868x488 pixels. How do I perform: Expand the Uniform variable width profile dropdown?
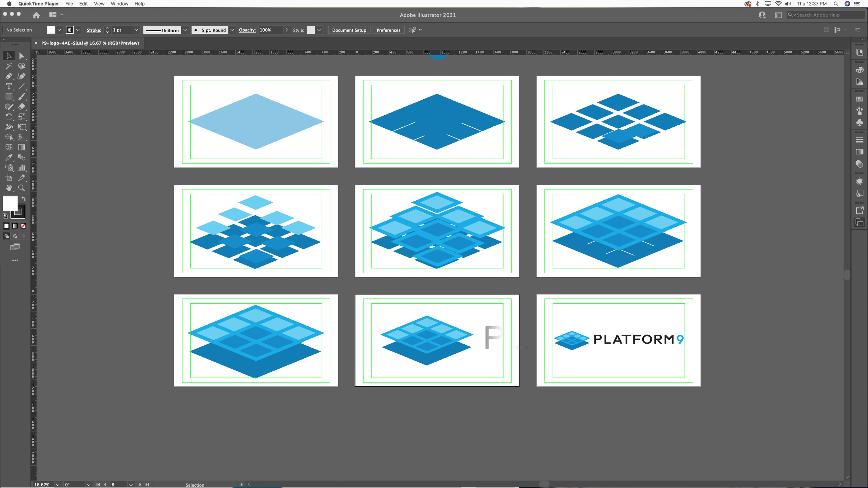[x=185, y=30]
